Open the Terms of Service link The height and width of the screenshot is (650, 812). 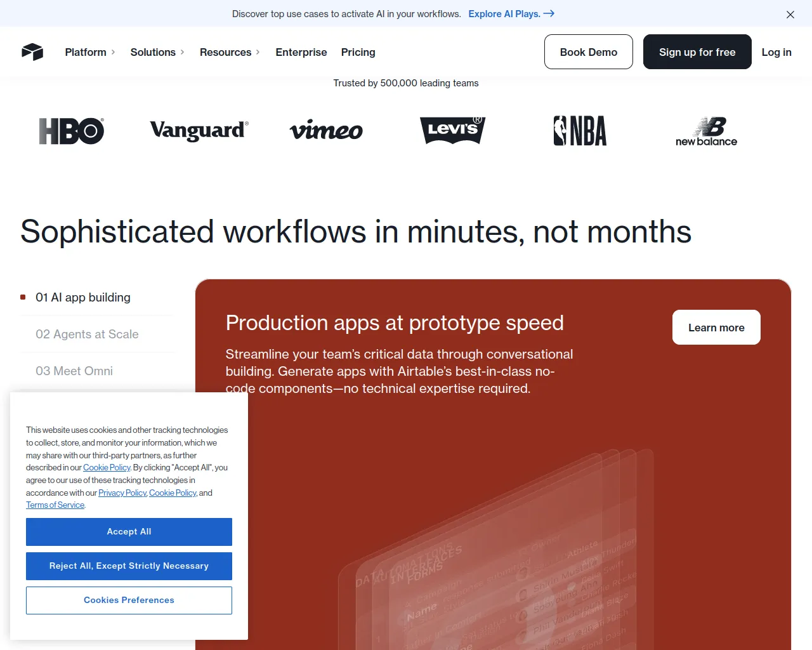click(x=55, y=505)
